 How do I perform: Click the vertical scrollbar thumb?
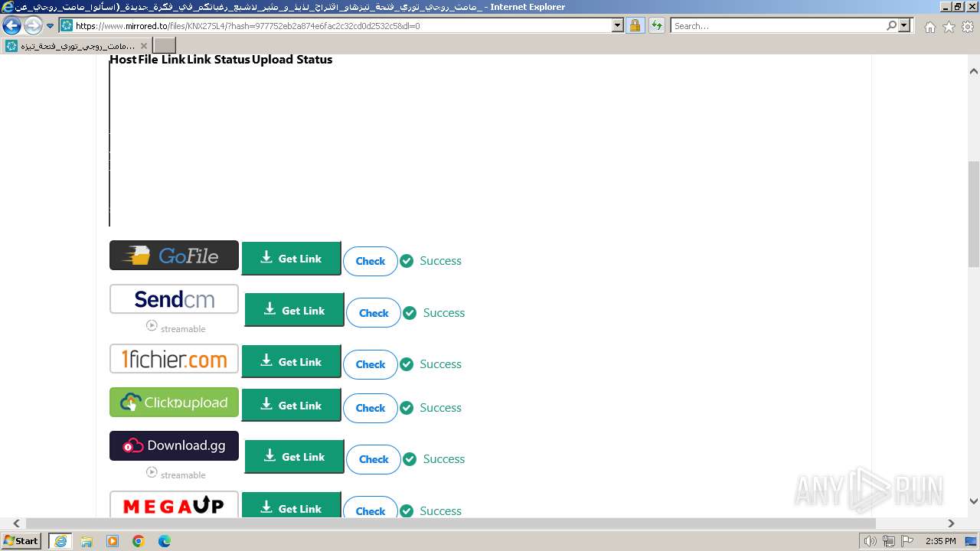click(974, 214)
